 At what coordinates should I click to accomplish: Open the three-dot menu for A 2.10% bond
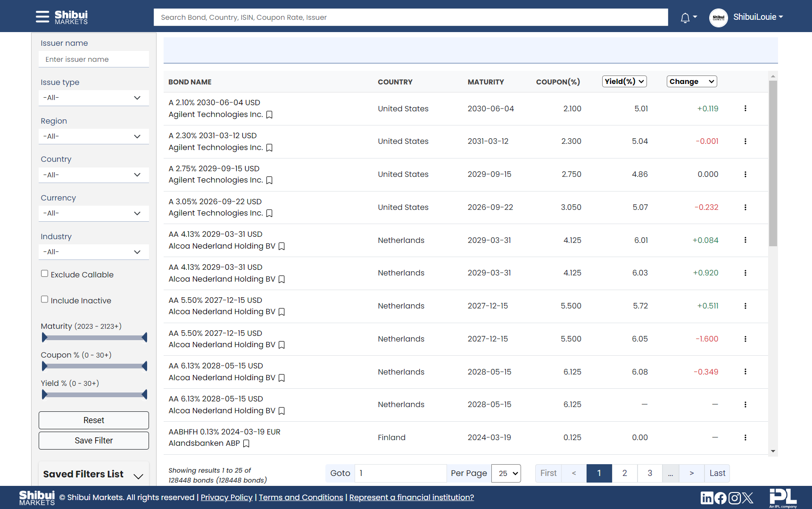(746, 108)
